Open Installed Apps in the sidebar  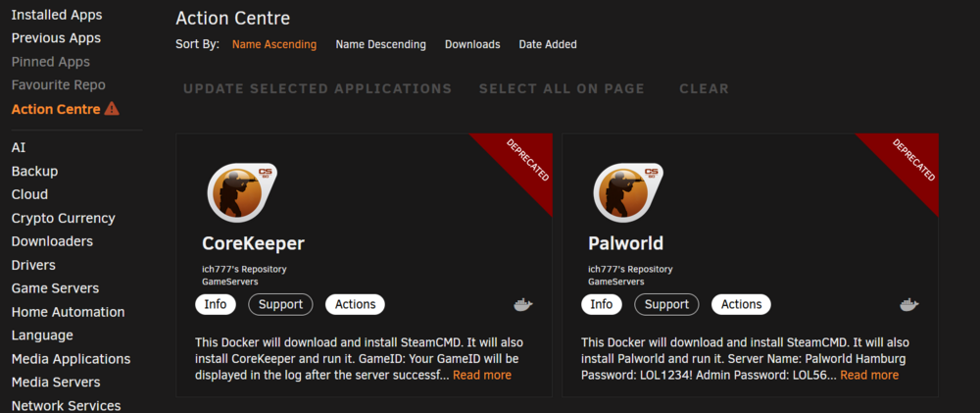(57, 15)
